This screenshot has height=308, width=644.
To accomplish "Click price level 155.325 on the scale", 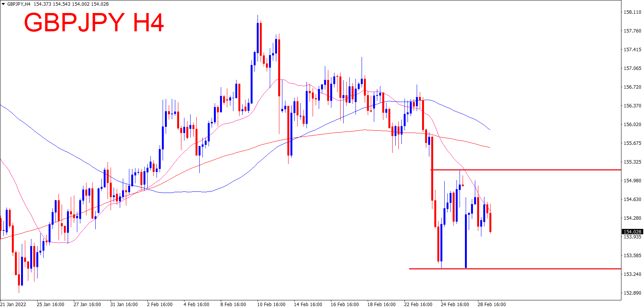I will [633, 162].
